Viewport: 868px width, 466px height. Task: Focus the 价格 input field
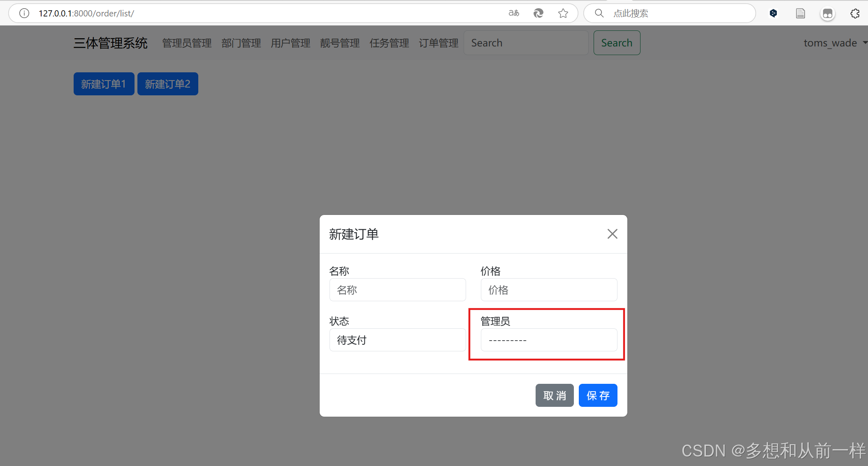tap(549, 290)
